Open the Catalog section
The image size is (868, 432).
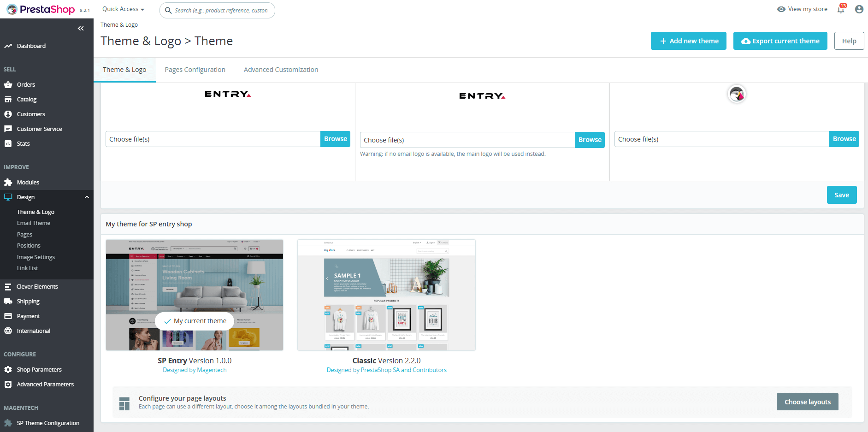(x=27, y=99)
